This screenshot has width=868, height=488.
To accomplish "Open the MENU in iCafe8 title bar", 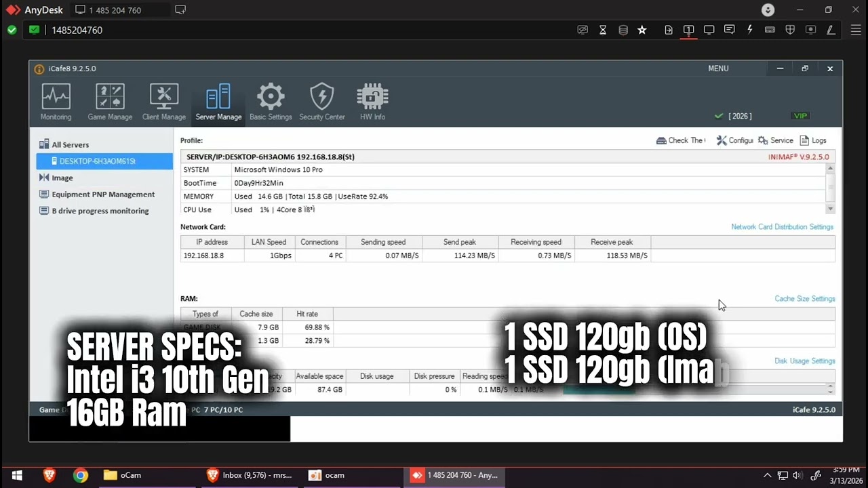I will 718,68.
